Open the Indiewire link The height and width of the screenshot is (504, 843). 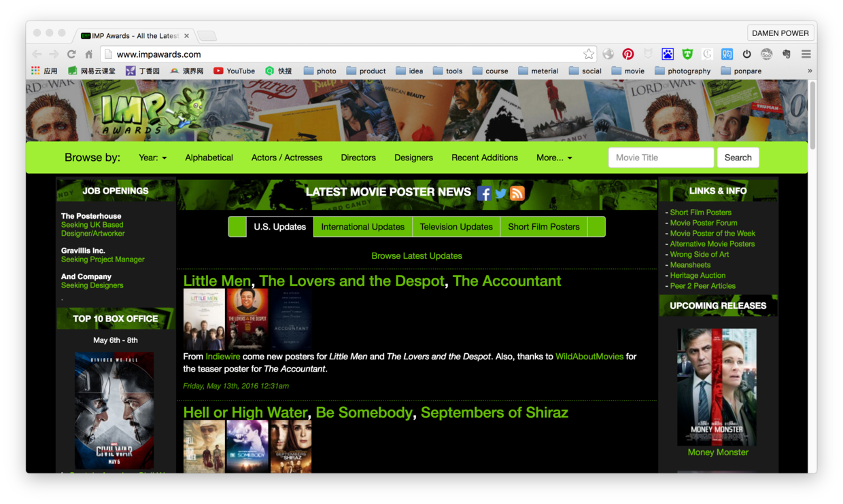pyautogui.click(x=223, y=357)
